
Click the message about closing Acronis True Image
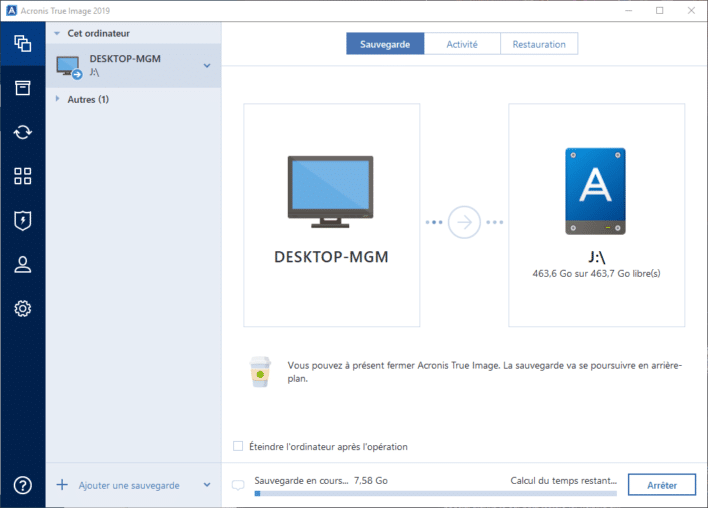pos(484,372)
